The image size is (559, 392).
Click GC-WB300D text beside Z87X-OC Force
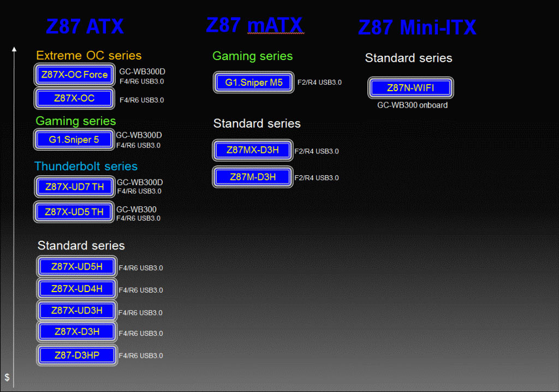point(142,72)
